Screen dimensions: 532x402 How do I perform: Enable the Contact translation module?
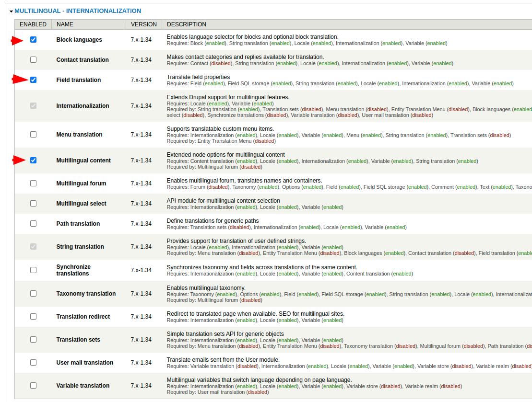coord(33,60)
